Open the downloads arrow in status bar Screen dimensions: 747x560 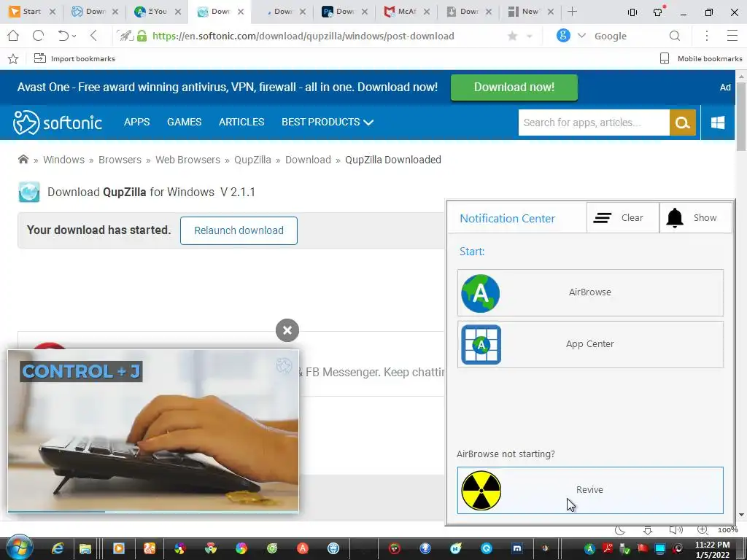tap(648, 530)
